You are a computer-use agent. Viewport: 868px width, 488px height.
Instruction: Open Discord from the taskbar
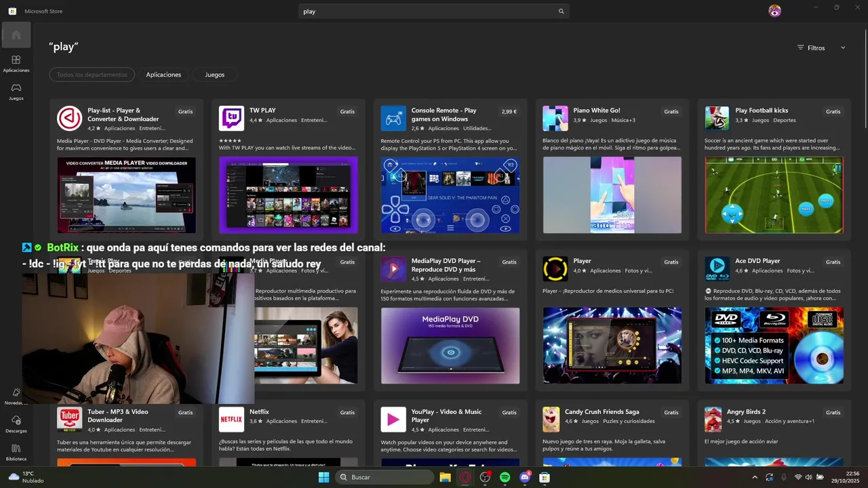coord(525,477)
